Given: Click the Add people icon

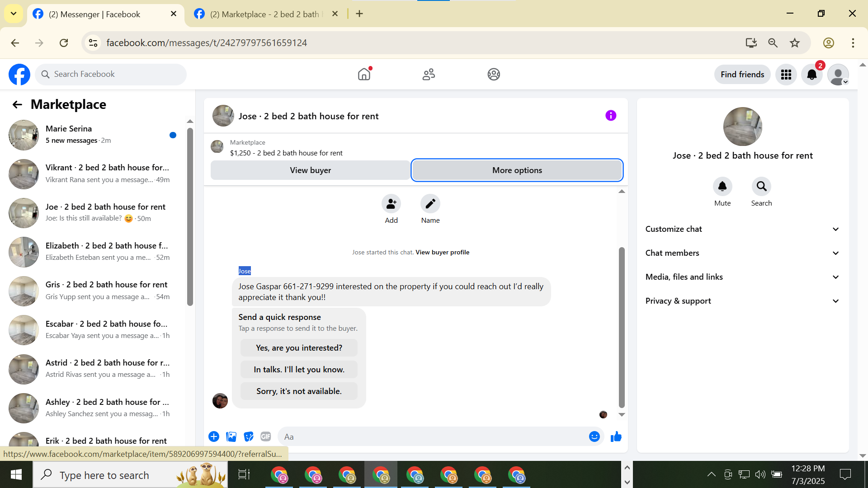Looking at the screenshot, I should (x=391, y=204).
